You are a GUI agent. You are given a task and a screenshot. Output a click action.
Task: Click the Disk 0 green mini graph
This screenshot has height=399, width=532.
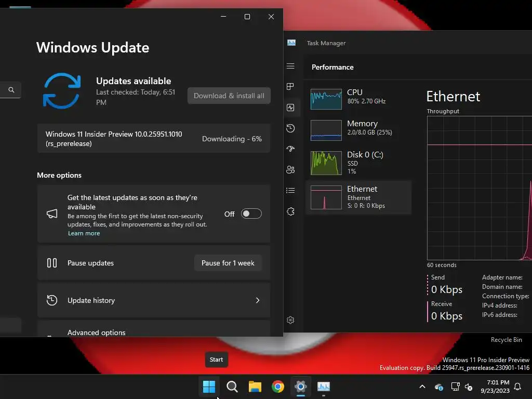(326, 163)
